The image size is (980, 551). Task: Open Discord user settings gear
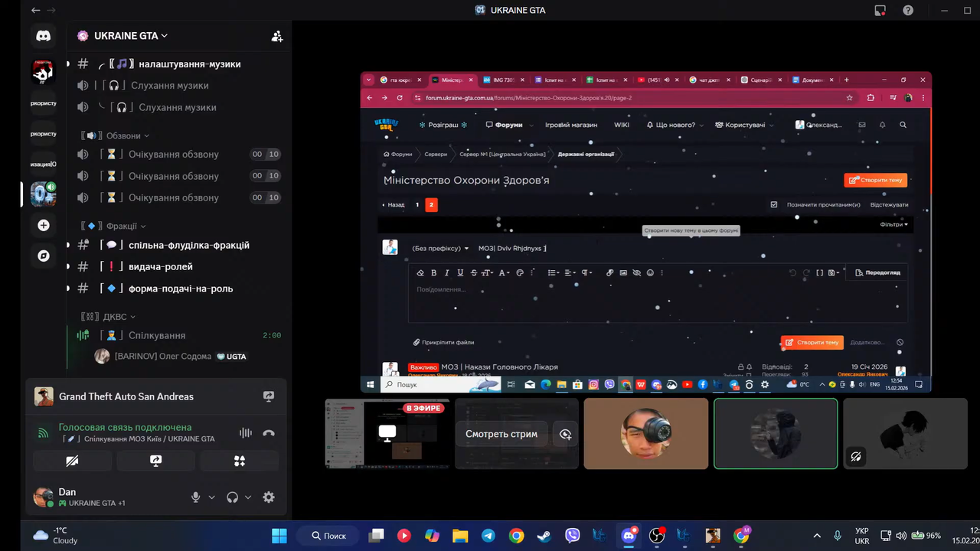pos(269,497)
